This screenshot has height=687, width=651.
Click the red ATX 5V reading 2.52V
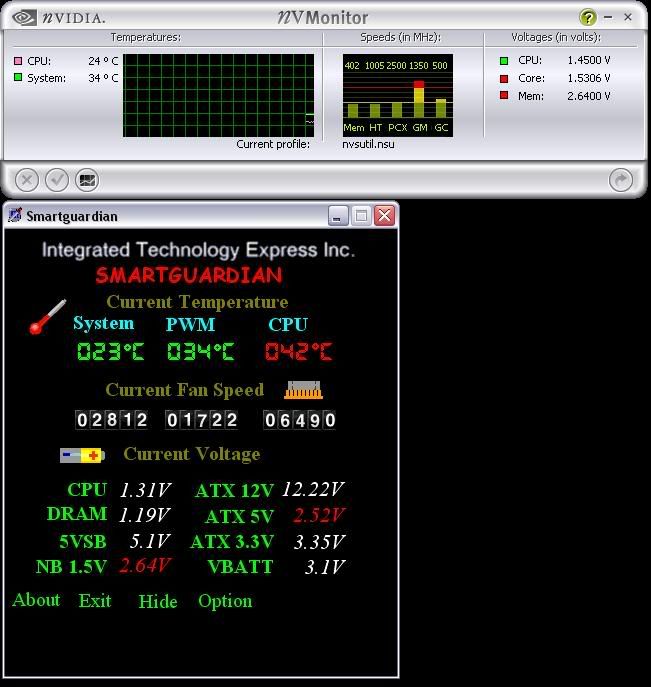point(320,515)
